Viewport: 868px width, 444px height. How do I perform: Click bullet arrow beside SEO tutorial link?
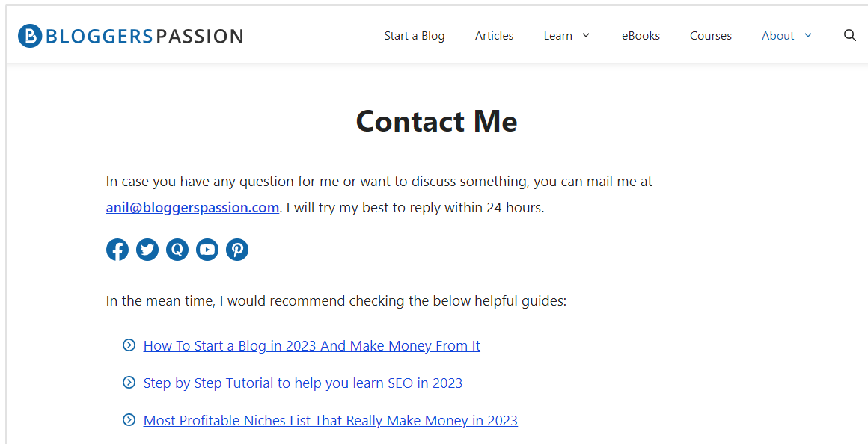point(129,383)
